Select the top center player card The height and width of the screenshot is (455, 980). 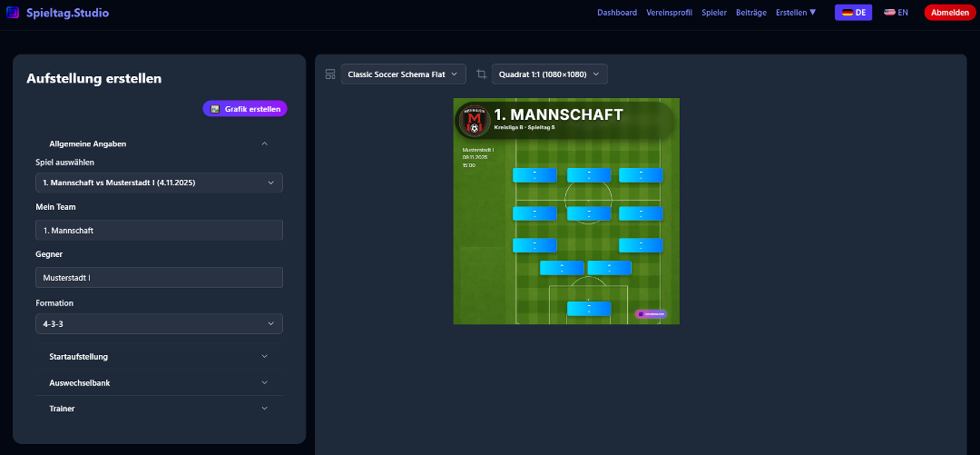(x=589, y=175)
